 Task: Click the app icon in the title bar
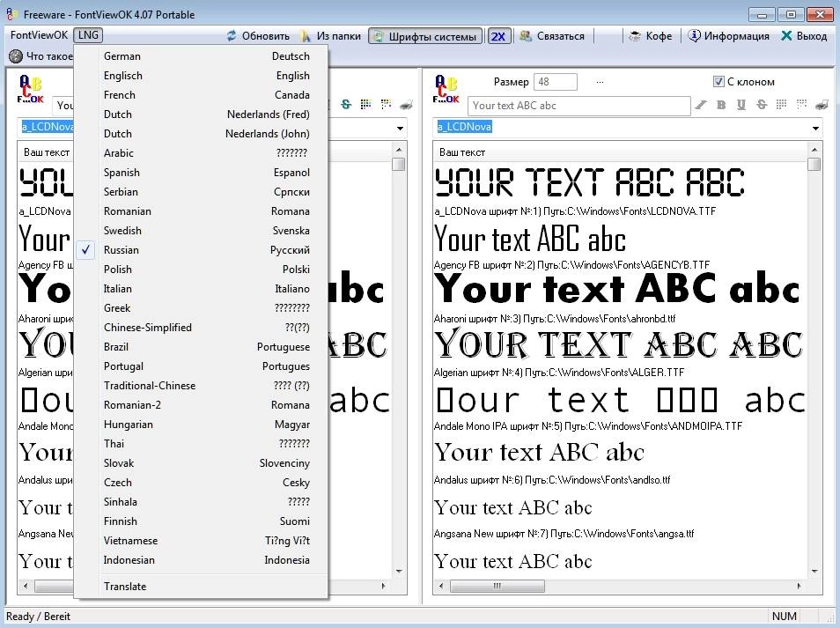(x=12, y=14)
